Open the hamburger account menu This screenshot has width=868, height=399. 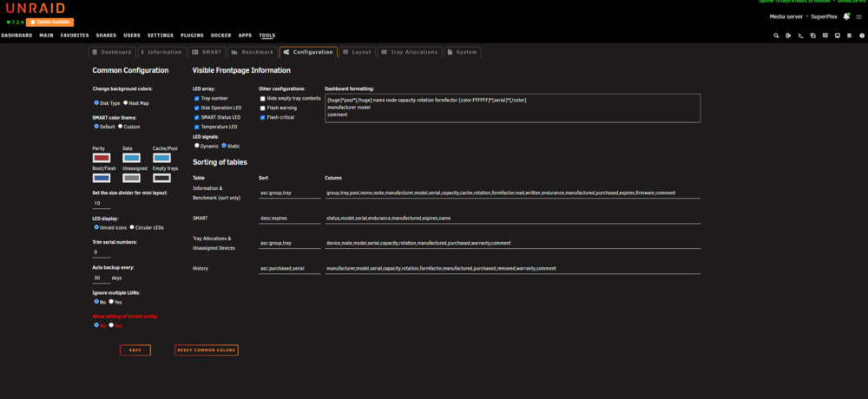point(859,16)
